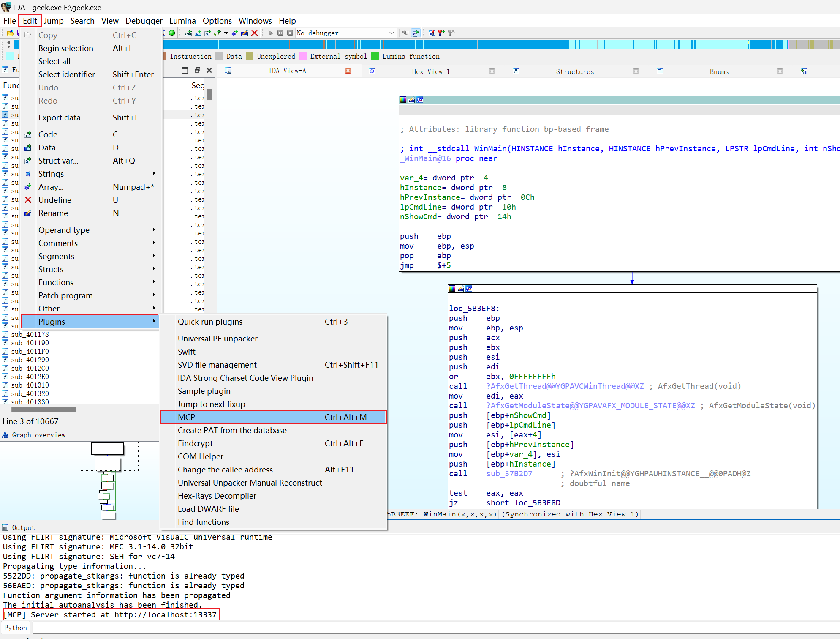Click the Python console button
Viewport: 840px width, 639px height.
point(16,628)
